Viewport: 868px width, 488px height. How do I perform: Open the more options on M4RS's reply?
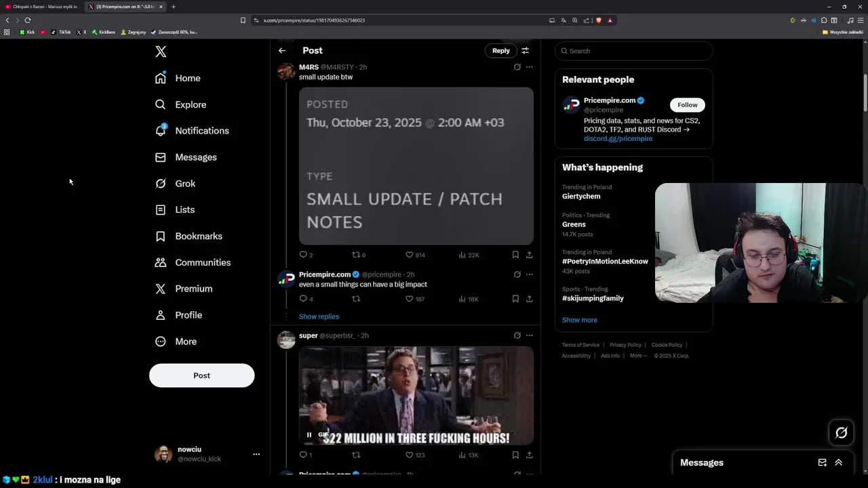tap(530, 67)
